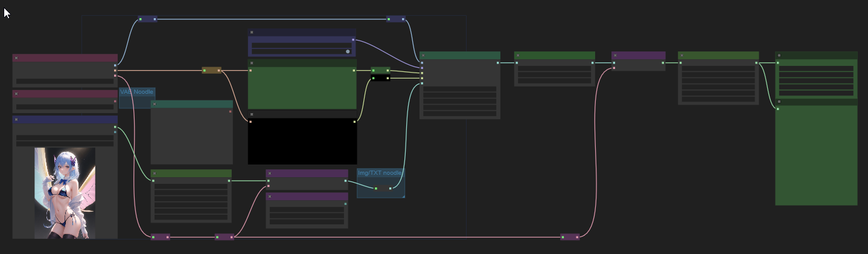The height and width of the screenshot is (254, 868).
Task: Click the top widget row of the far-right green node
Action: [816, 69]
